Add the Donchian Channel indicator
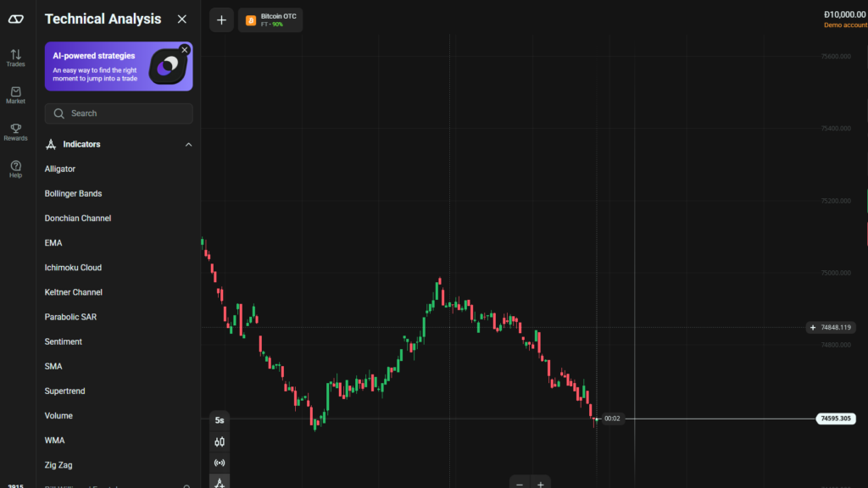This screenshot has height=488, width=868. (77, 218)
